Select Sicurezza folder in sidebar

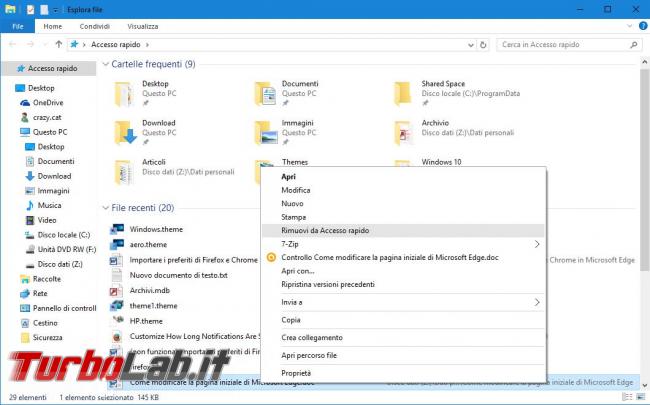tap(41, 337)
